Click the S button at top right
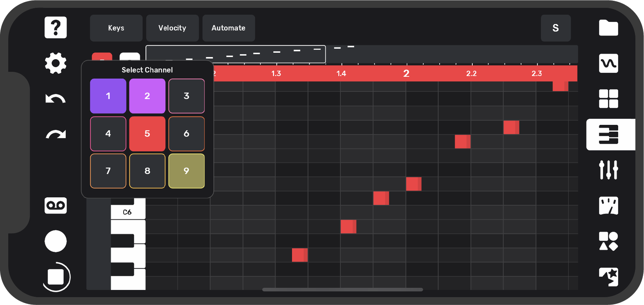 pyautogui.click(x=556, y=28)
